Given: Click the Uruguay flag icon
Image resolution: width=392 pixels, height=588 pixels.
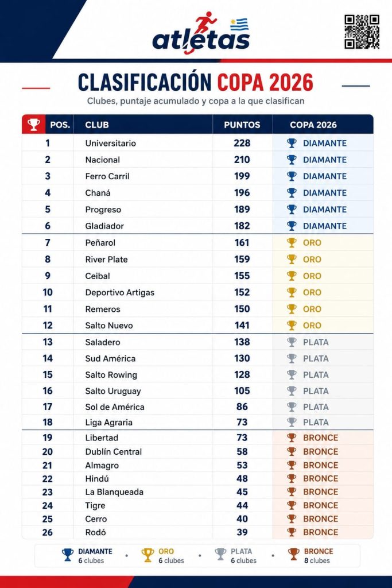Looking at the screenshot, I should [x=239, y=24].
